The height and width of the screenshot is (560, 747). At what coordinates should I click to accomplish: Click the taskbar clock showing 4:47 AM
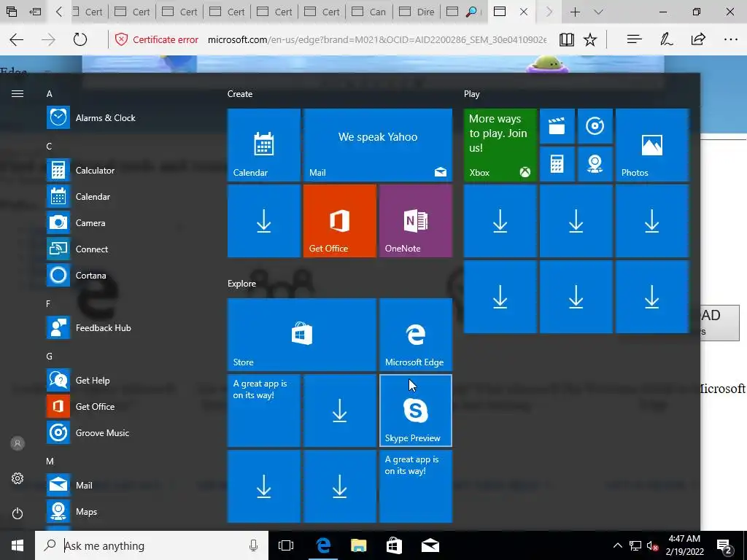pos(684,545)
